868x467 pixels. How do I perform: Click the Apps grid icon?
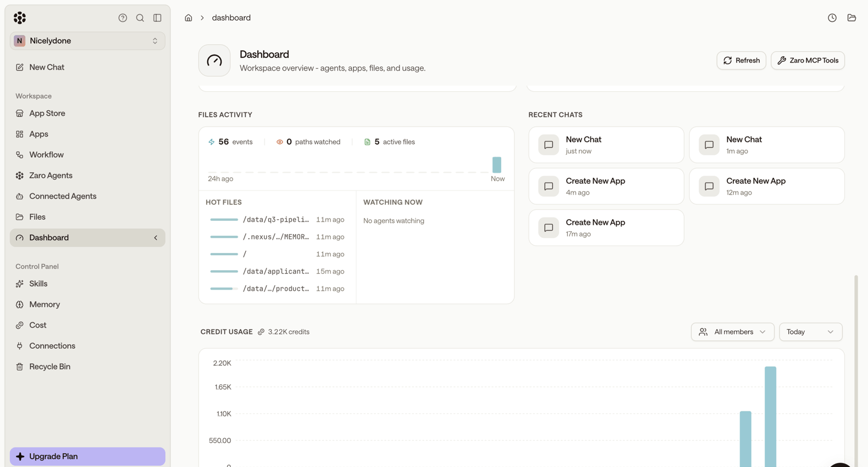pos(20,134)
